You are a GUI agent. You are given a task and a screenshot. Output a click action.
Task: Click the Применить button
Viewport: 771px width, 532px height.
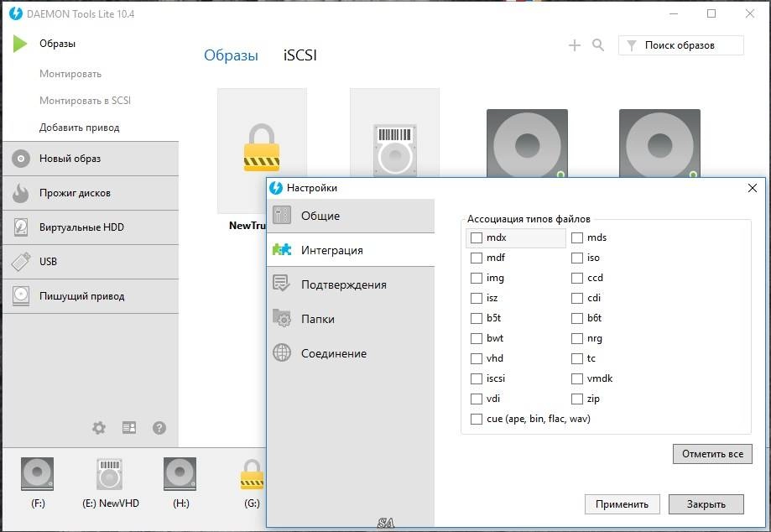pos(622,504)
